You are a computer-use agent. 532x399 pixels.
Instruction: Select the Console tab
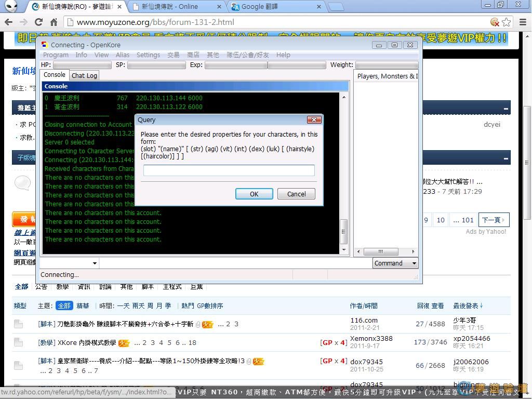tap(54, 75)
